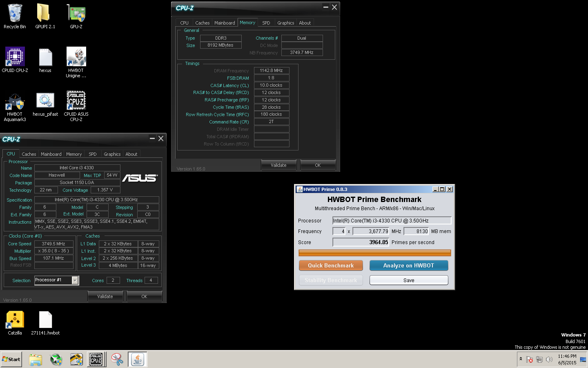
Task: Start the Quick Benchmark
Action: (x=331, y=265)
